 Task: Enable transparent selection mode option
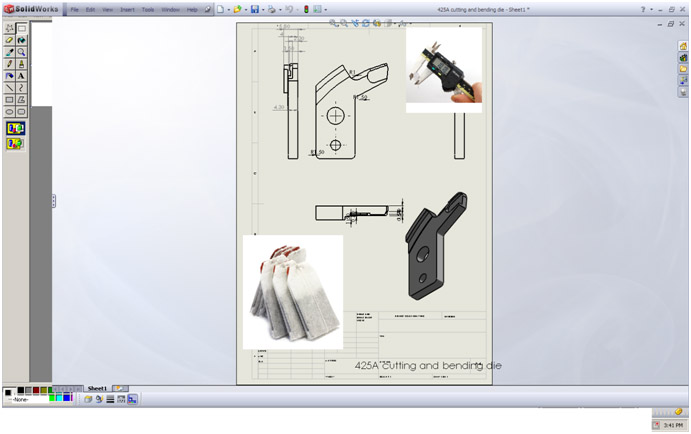pos(15,143)
